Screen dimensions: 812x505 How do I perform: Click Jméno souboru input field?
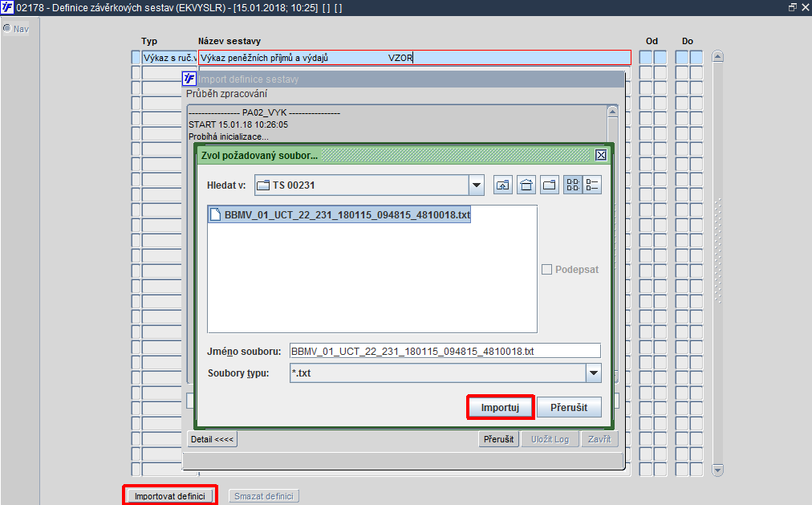pyautogui.click(x=445, y=351)
